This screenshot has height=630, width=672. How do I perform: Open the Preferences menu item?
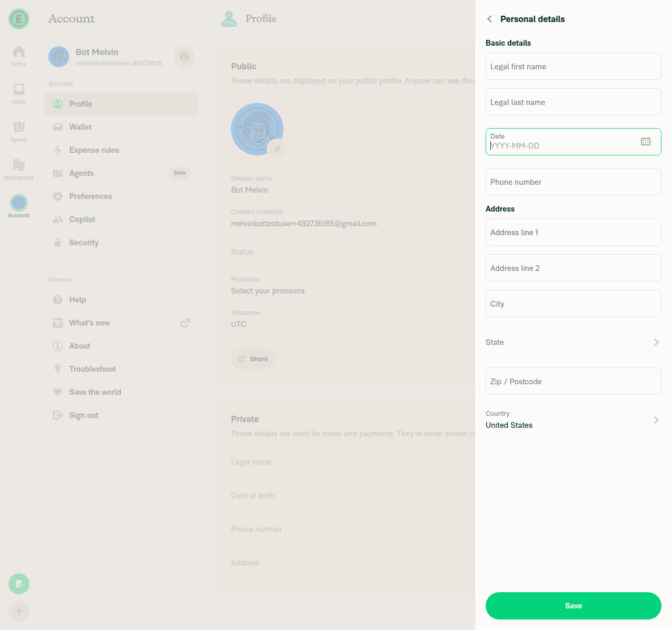[x=121, y=196]
